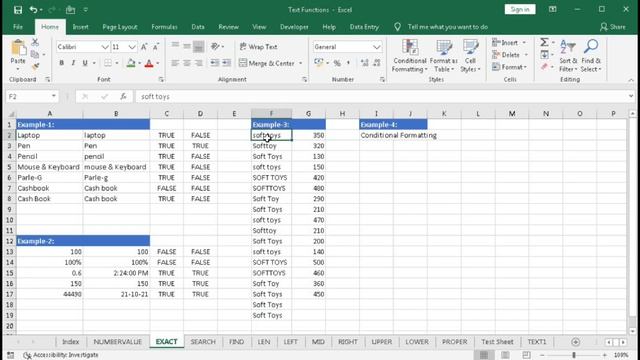Click the Insert Function fx icon
This screenshot has width=640, height=360.
[x=123, y=97]
